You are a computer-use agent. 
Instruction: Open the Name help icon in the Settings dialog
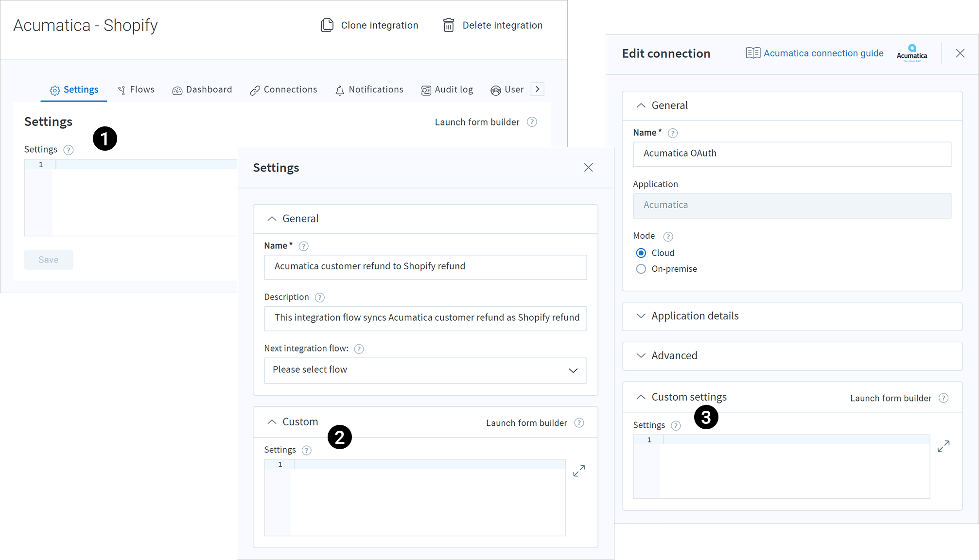tap(303, 246)
